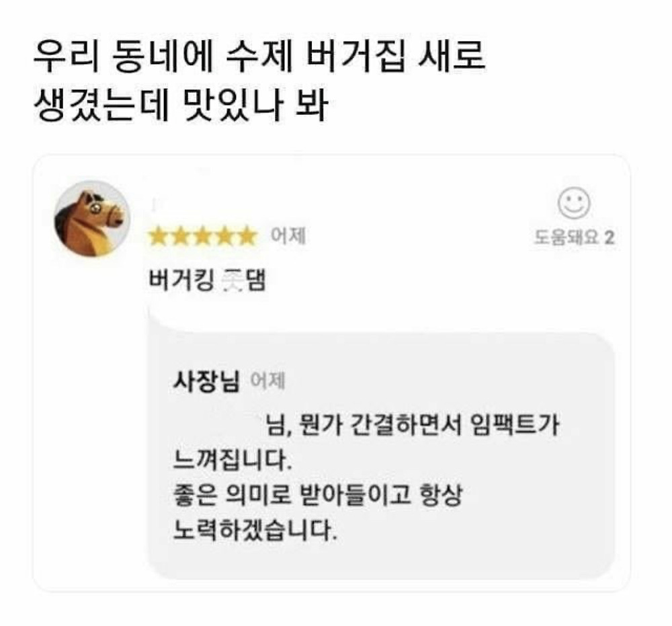The height and width of the screenshot is (626, 672).
Task: Click the reply line 느껴집니다.
Action: point(233,460)
